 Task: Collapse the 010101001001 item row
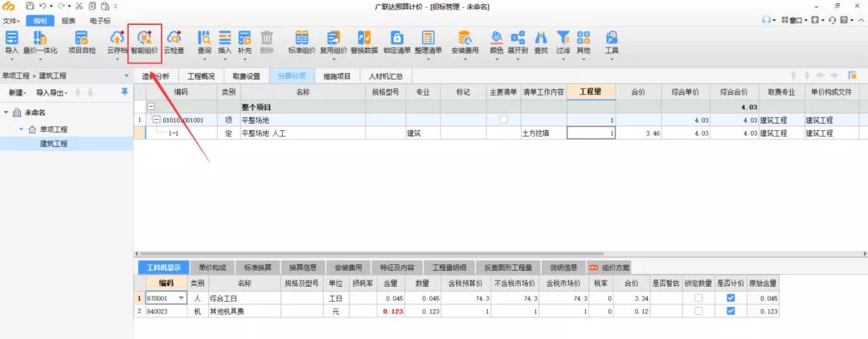pyautogui.click(x=157, y=120)
